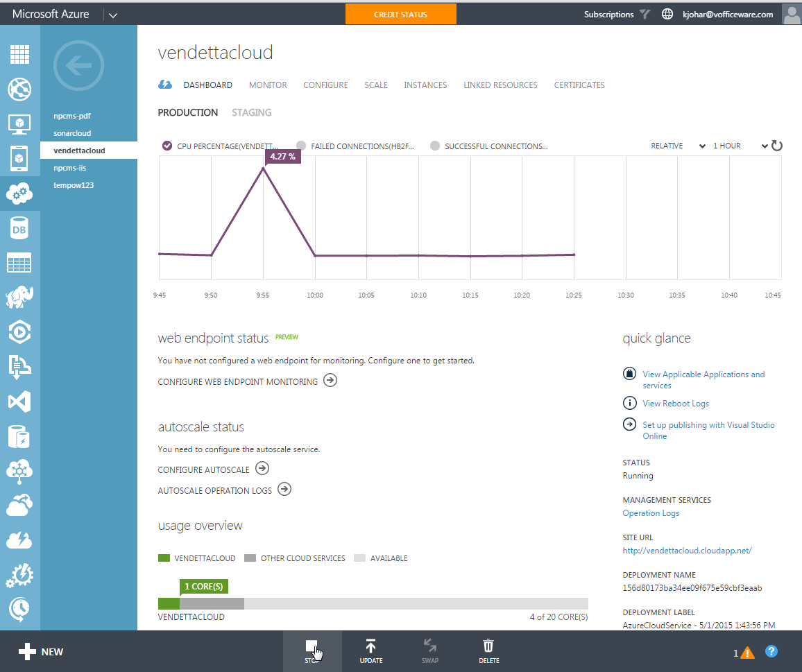This screenshot has height=672, width=802.
Task: Toggle the CPU Percentage metric checkbox
Action: tap(167, 146)
